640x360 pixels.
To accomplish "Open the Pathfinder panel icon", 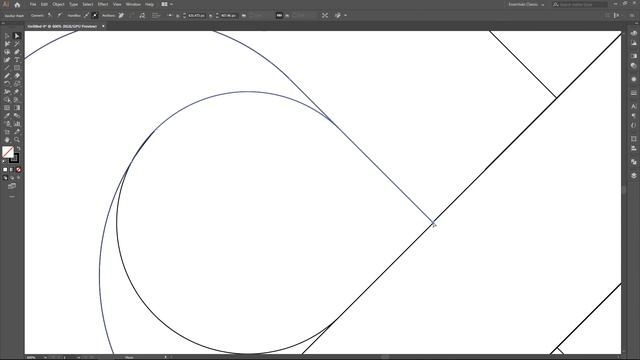I will [633, 162].
